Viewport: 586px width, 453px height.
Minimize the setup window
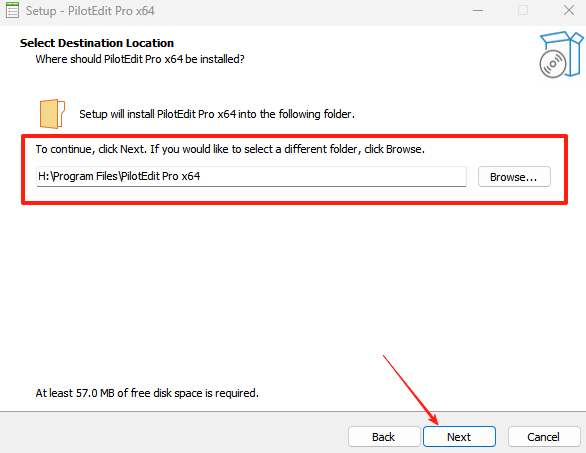(x=478, y=10)
